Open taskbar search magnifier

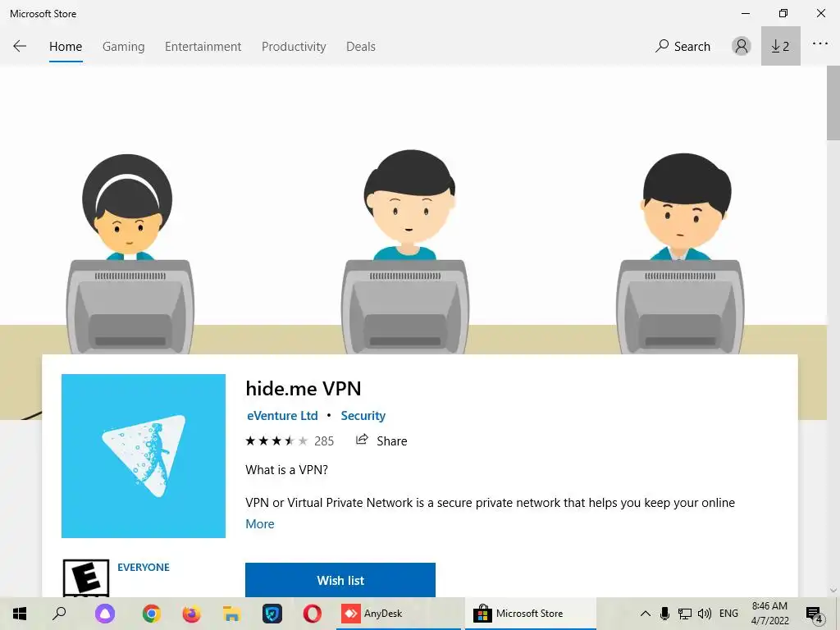(59, 614)
